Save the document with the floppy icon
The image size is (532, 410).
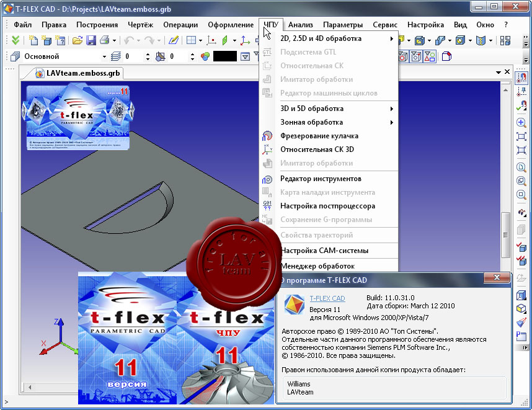point(91,40)
